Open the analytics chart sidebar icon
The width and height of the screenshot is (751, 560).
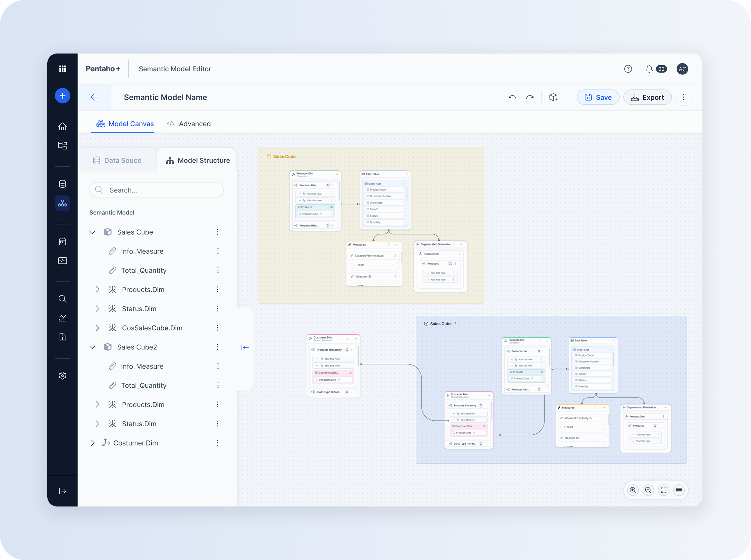coord(62,318)
